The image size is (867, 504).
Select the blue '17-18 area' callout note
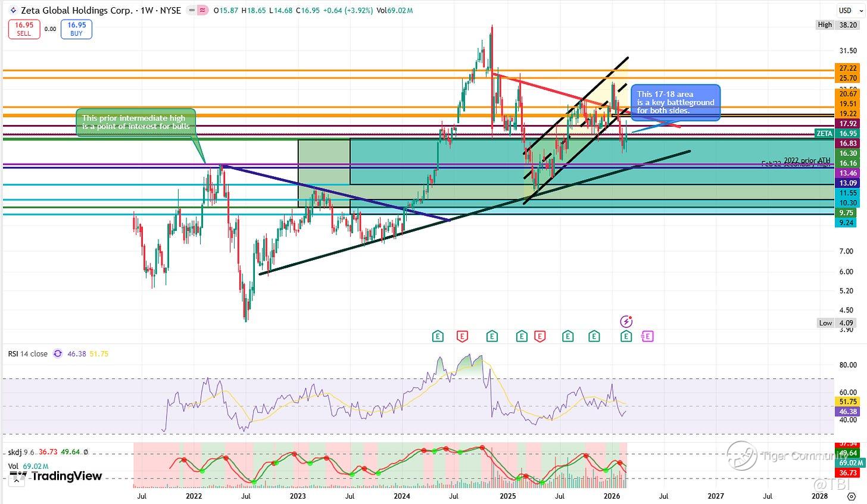point(675,102)
